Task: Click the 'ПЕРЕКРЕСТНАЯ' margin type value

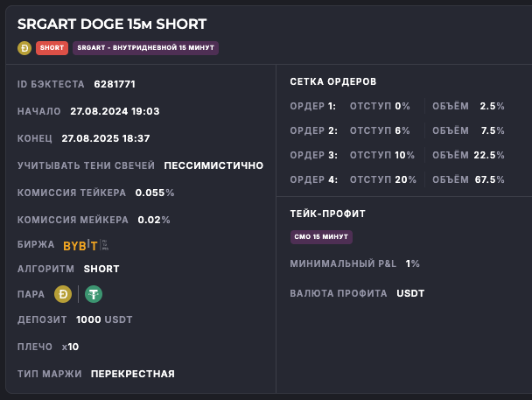Action: pos(132,374)
